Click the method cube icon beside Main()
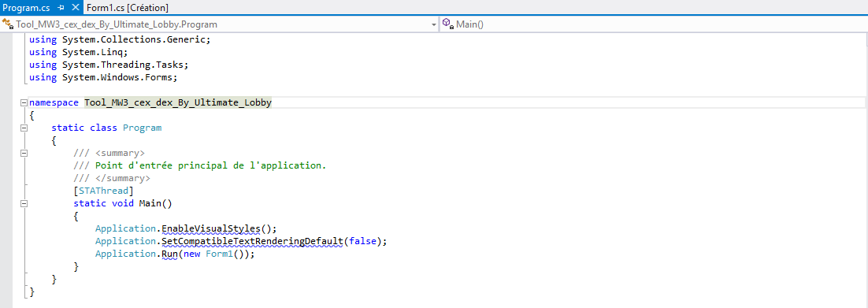This screenshot has width=868, height=308. [x=448, y=24]
